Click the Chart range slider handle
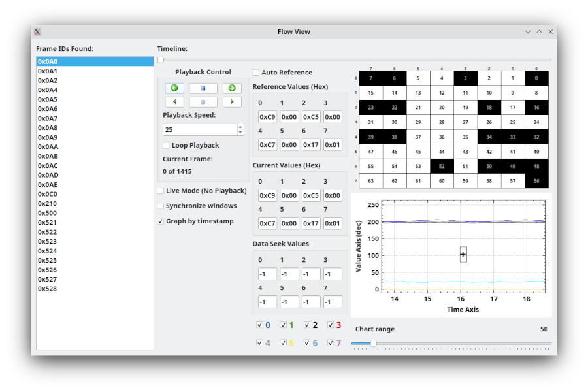This screenshot has width=588, height=392. [373, 343]
